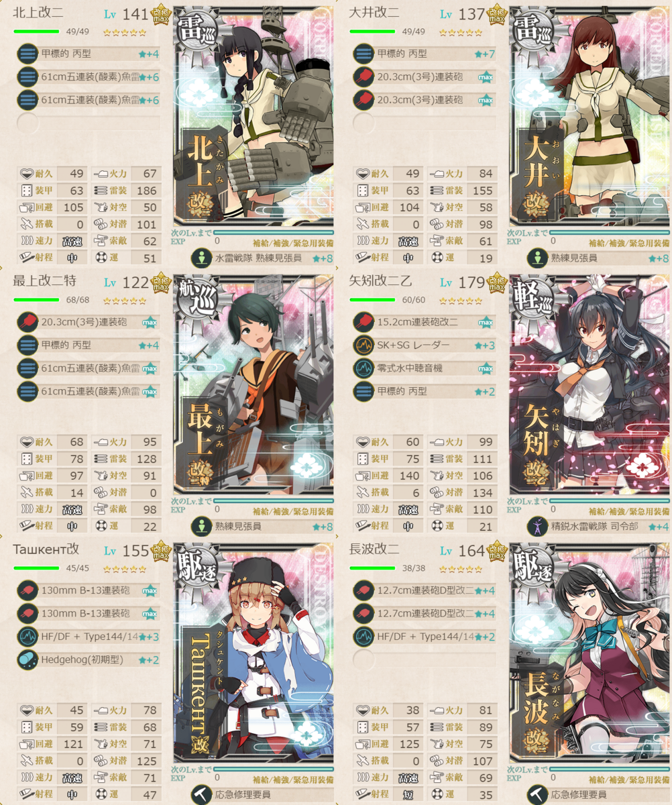Screen dimensions: 672x805
Task: Click Ooi's empty fourth equipment slot
Action: (363, 122)
